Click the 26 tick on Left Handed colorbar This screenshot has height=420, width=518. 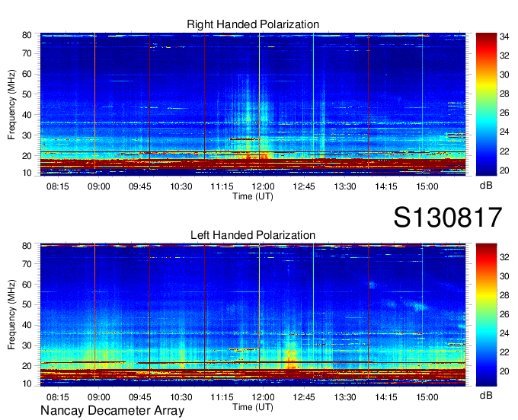point(504,314)
